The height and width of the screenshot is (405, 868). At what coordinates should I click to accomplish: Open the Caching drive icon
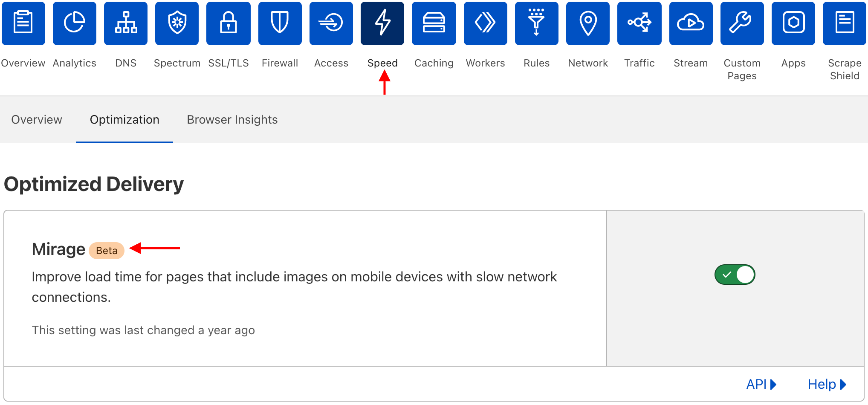pyautogui.click(x=434, y=23)
